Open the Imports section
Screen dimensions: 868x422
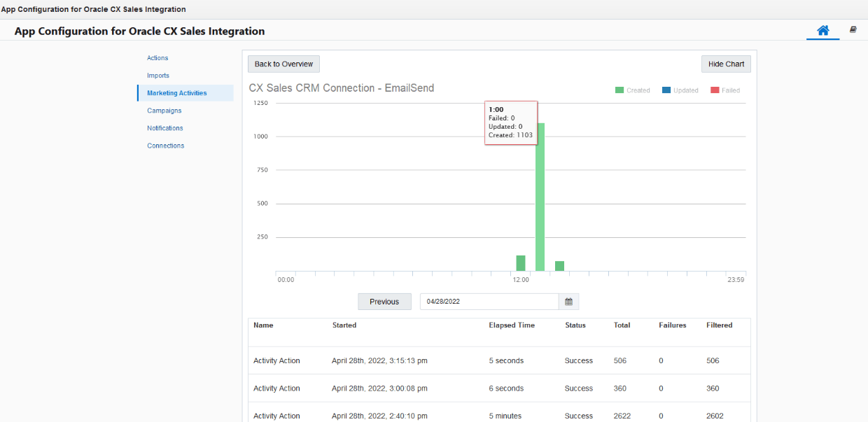[158, 75]
